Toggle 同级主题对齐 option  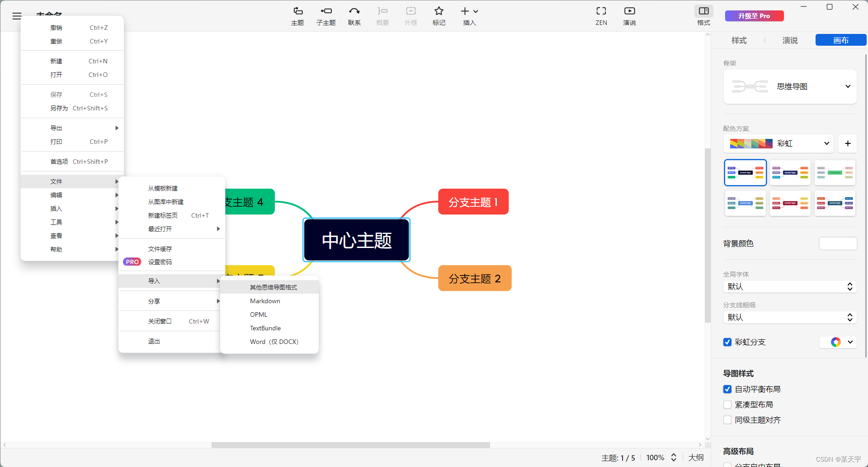point(727,419)
